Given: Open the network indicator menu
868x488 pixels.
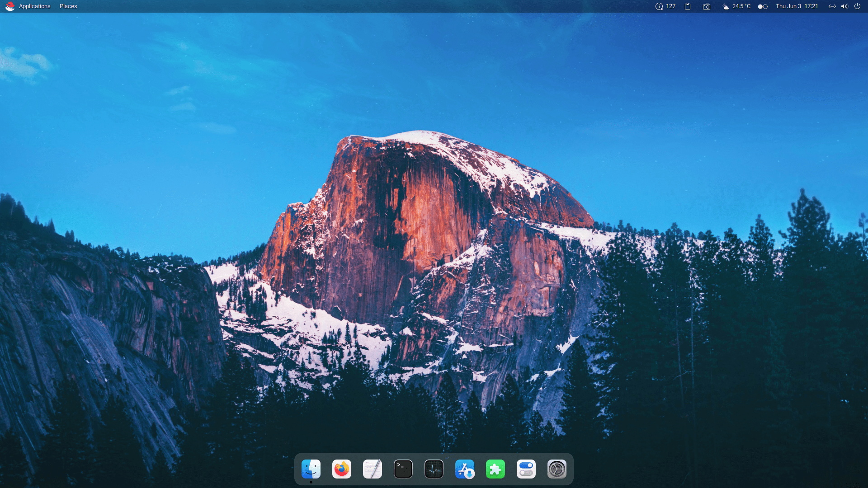Looking at the screenshot, I should pyautogui.click(x=832, y=6).
